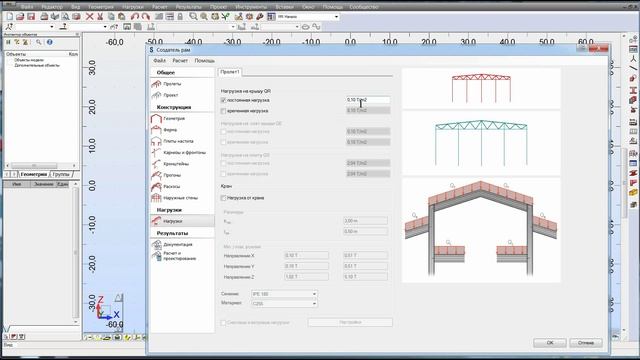Click the Отмена button
Image resolution: width=640 pixels, height=360 pixels.
click(586, 343)
